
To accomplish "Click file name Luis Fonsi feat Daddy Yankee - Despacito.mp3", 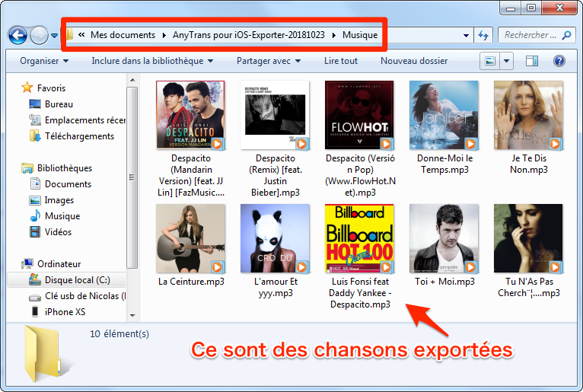I will pos(360,293).
